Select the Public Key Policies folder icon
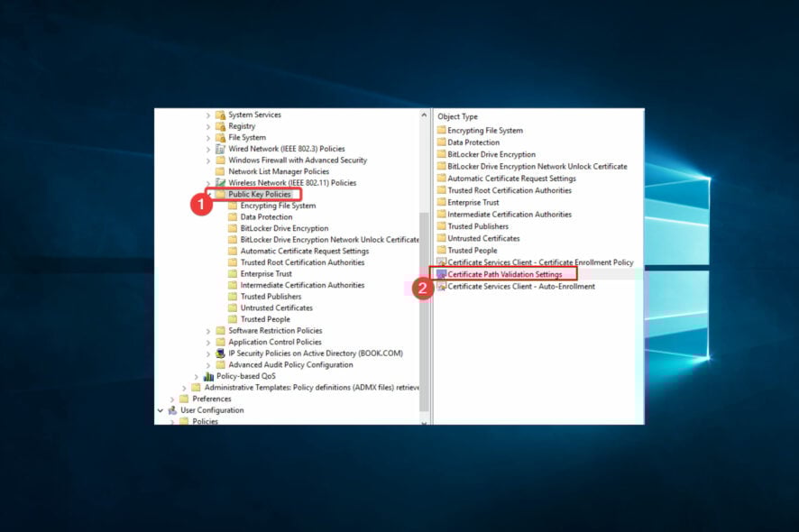This screenshot has width=799, height=532. coord(222,194)
